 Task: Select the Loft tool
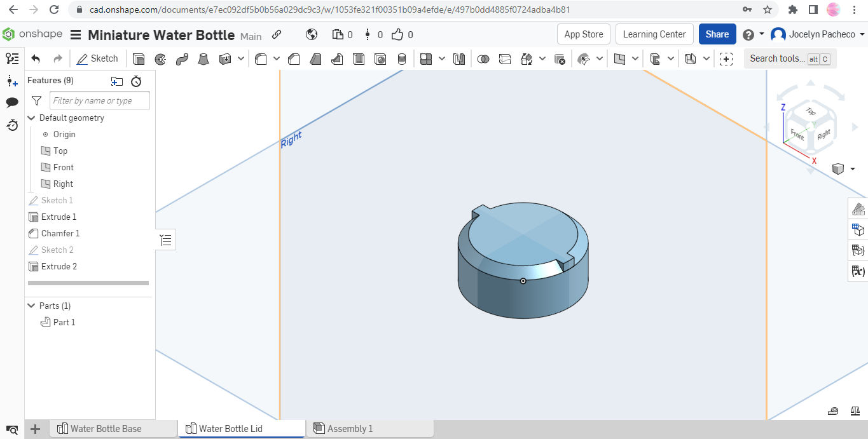[203, 59]
